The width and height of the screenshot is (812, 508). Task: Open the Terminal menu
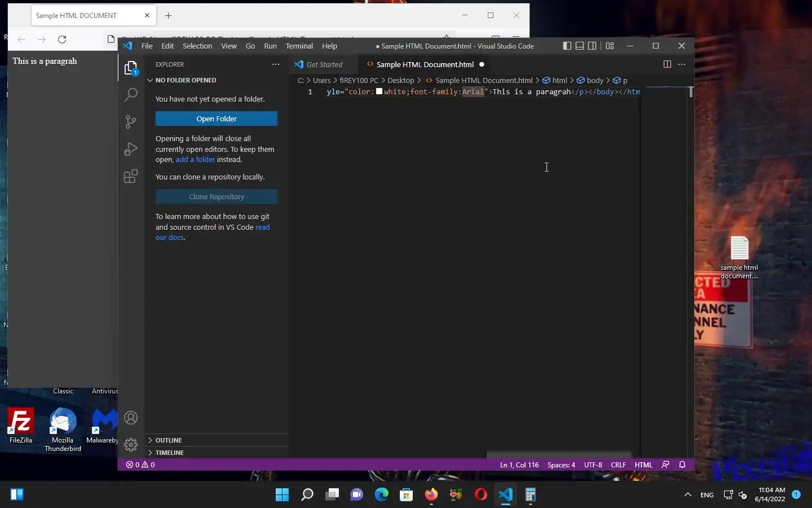coord(299,46)
